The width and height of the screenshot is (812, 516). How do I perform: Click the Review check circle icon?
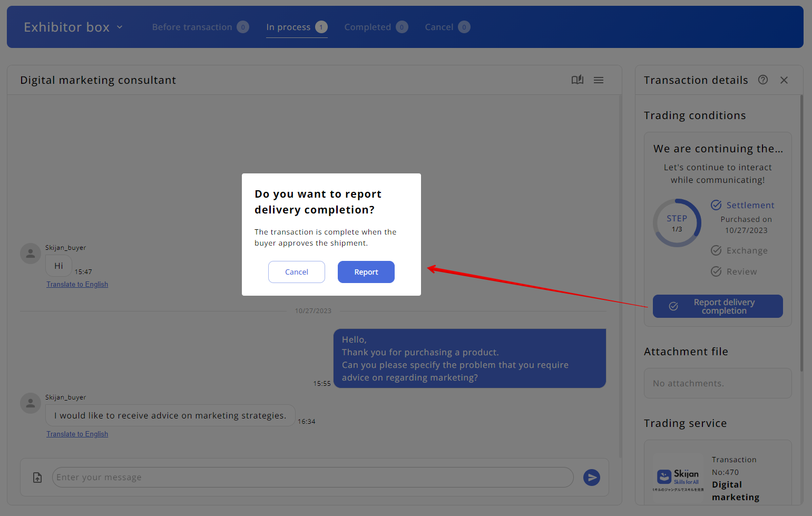point(716,271)
